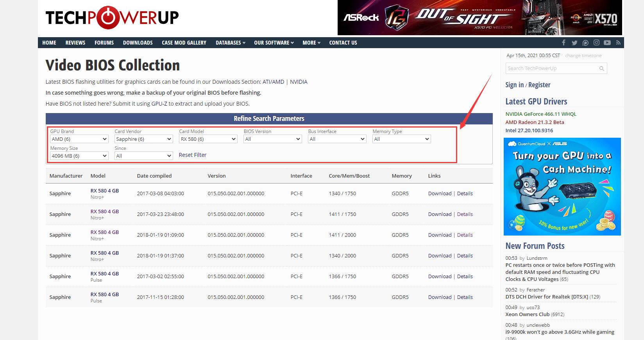This screenshot has width=644, height=340.
Task: Click the TechPowerUp logo
Action: pos(112,18)
